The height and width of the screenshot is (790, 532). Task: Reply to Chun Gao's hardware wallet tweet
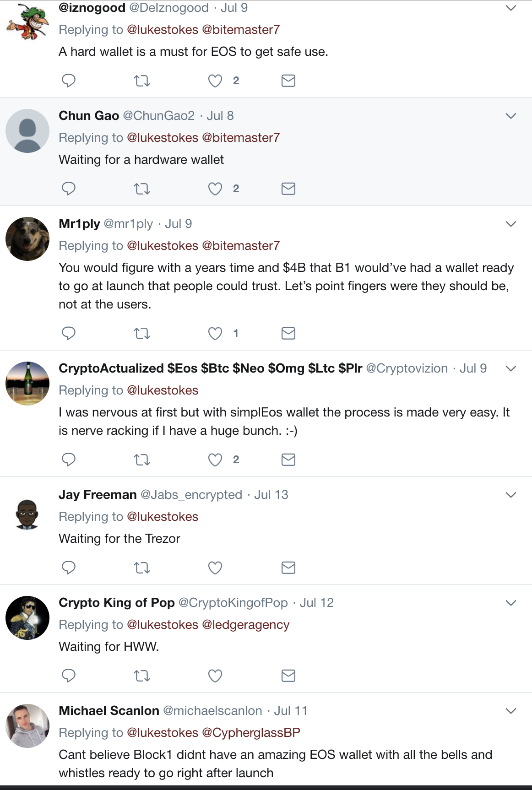[69, 189]
